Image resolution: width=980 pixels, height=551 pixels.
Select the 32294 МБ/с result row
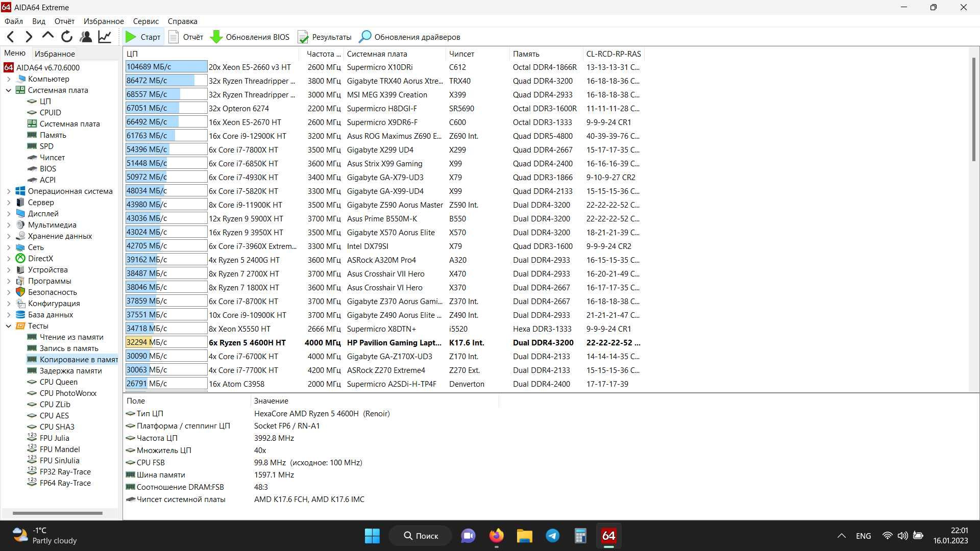point(383,343)
